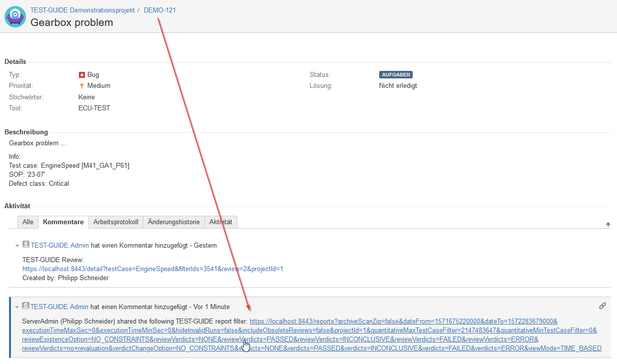This screenshot has height=364, width=617.
Task: Click the project avatar icon
Action: [x=15, y=16]
